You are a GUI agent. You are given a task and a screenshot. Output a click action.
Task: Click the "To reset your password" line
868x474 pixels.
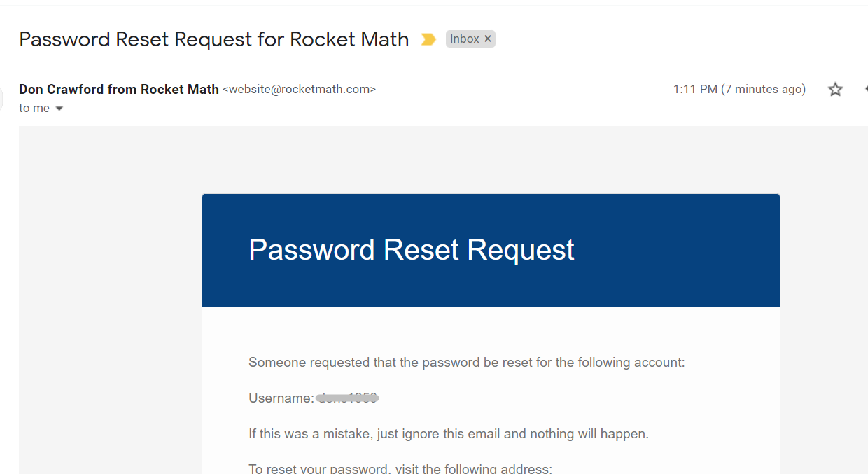(400, 468)
